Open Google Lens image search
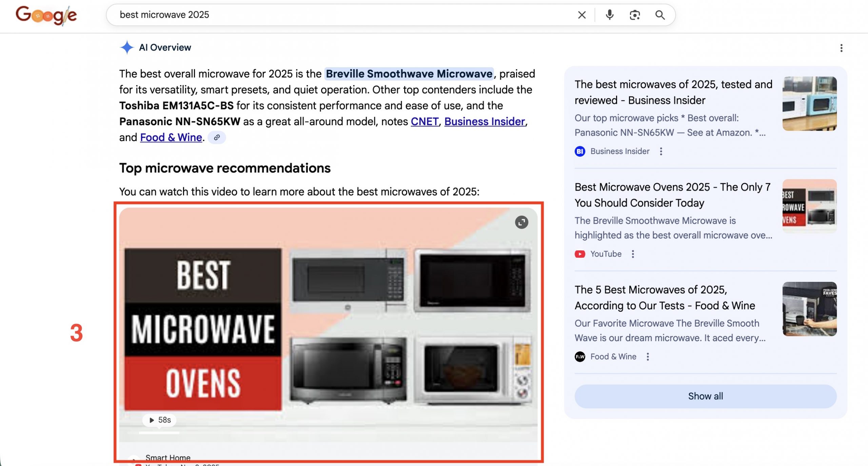868x466 pixels. click(x=634, y=15)
